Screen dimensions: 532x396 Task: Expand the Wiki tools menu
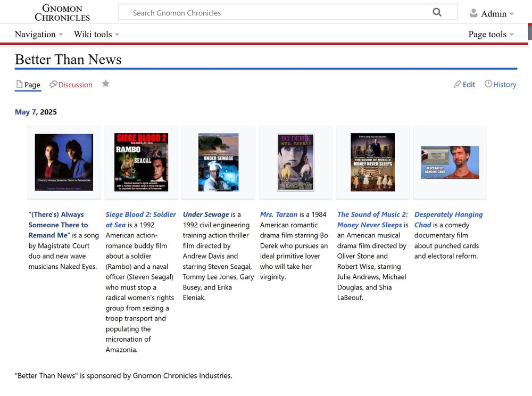(x=96, y=34)
